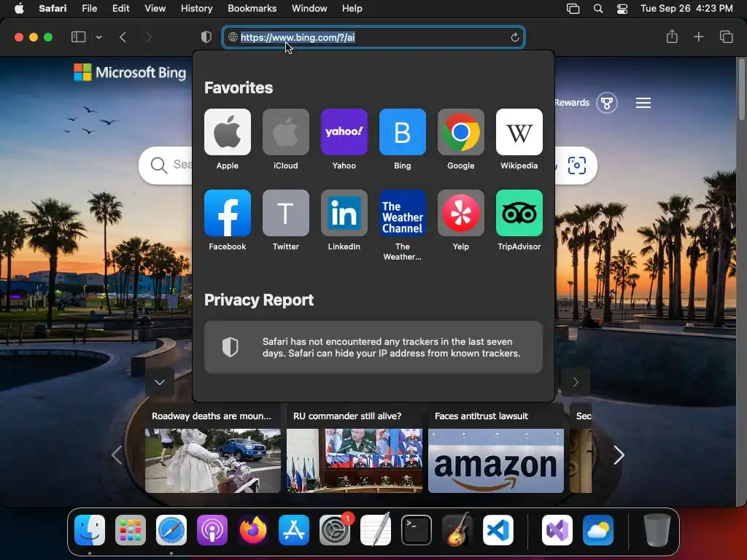Open the Help menu
The height and width of the screenshot is (560, 747).
pyautogui.click(x=352, y=9)
